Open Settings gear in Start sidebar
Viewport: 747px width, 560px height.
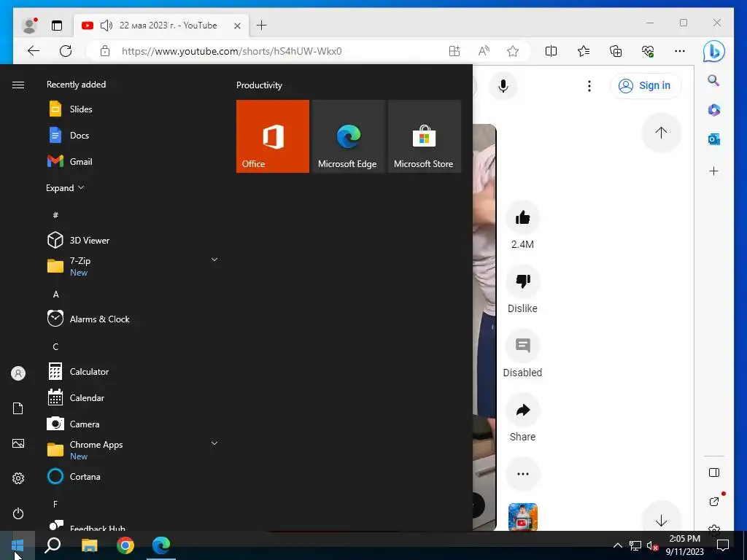pos(18,478)
